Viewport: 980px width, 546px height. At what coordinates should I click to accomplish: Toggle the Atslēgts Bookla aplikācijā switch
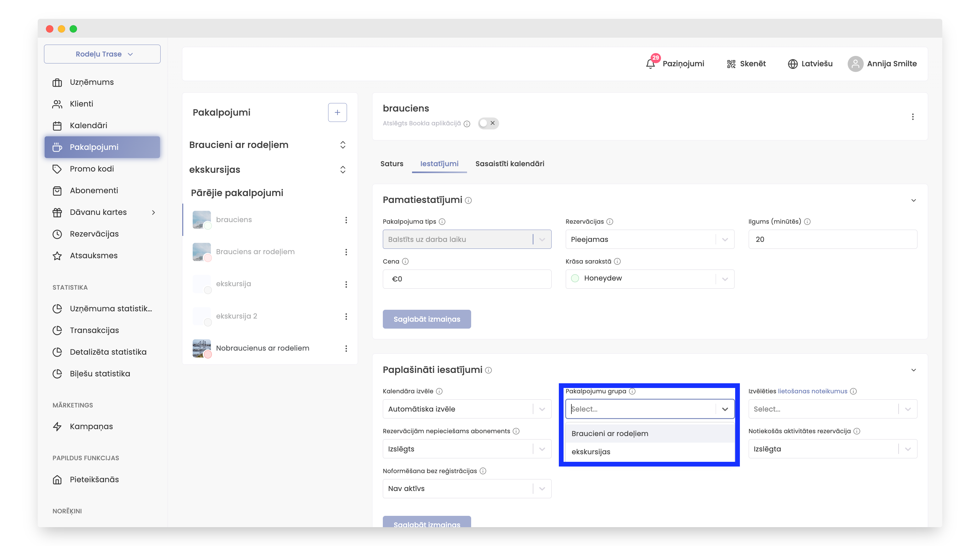coord(488,123)
